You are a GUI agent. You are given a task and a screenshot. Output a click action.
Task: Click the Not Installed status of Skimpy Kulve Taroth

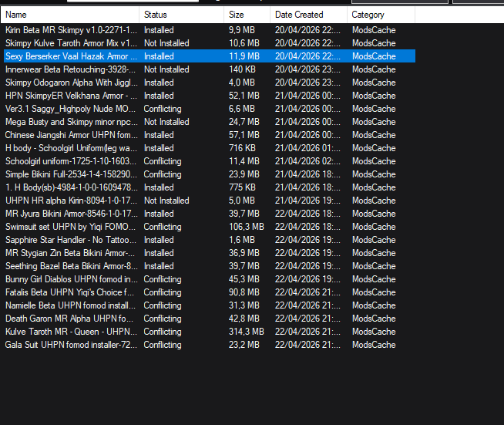point(166,43)
